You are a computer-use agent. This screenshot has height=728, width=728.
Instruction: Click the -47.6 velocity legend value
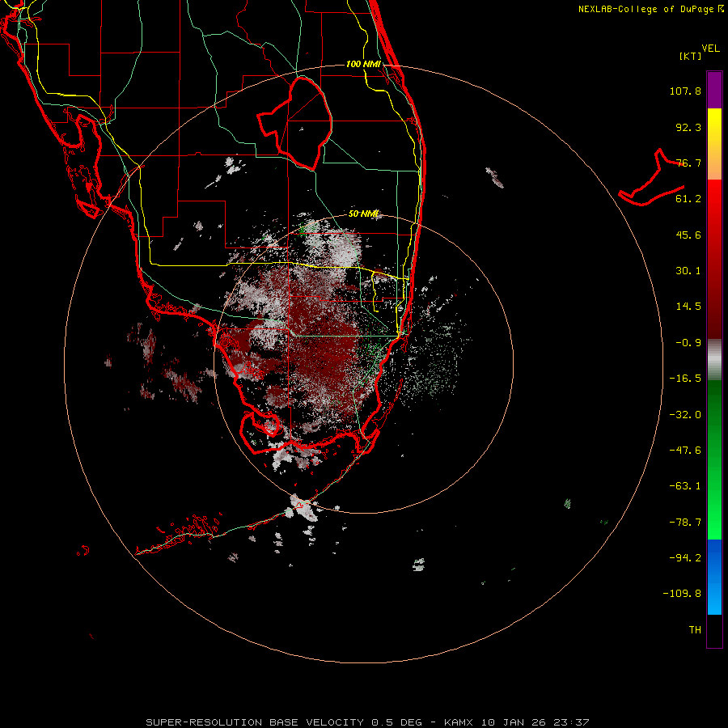tap(685, 451)
